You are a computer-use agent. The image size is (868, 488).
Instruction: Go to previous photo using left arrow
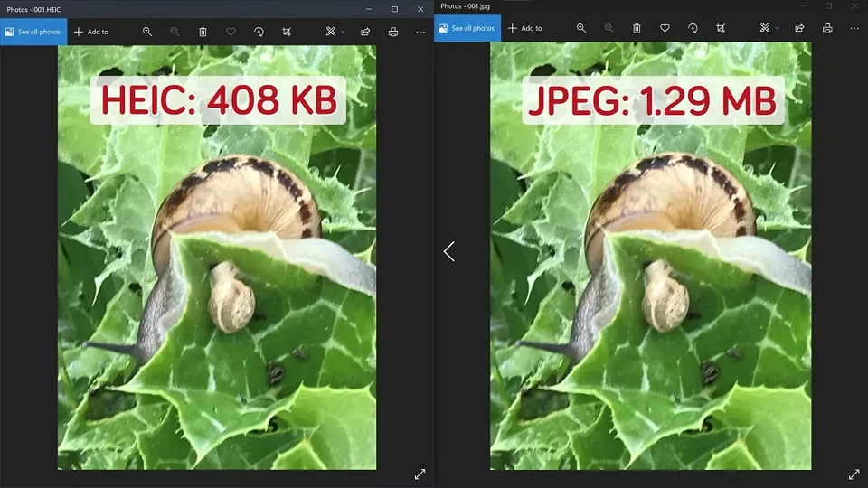[x=449, y=252]
